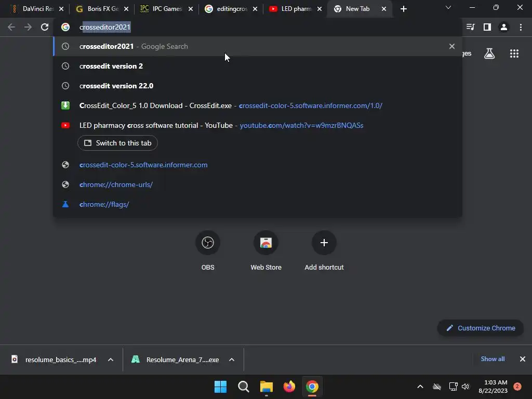Open CrossEdit_Color_5 1.0 Download suggestion
The height and width of the screenshot is (399, 532).
pos(258,105)
